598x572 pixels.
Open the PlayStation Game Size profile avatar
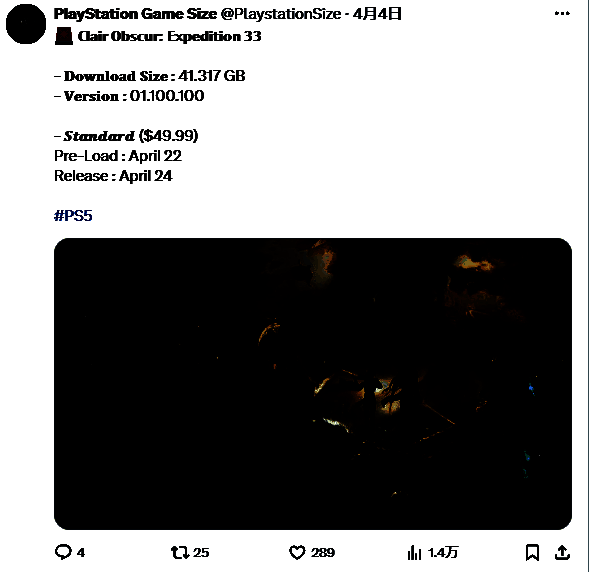click(x=26, y=24)
